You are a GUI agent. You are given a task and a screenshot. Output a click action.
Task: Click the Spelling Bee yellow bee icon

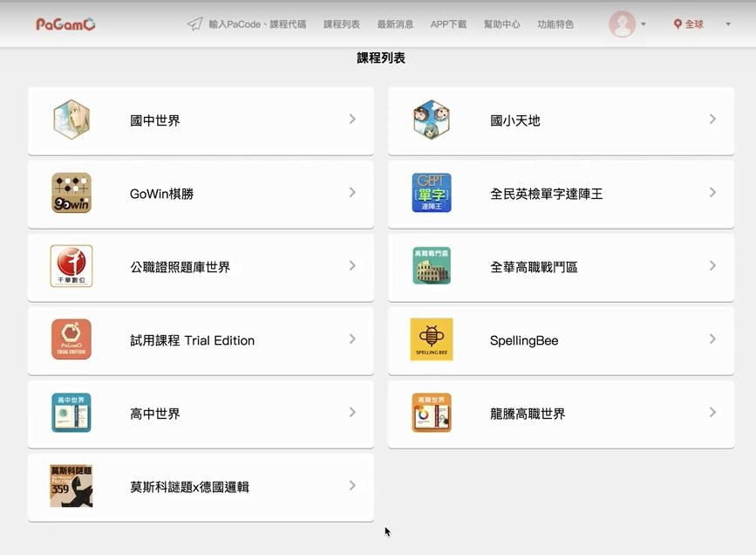tap(432, 339)
